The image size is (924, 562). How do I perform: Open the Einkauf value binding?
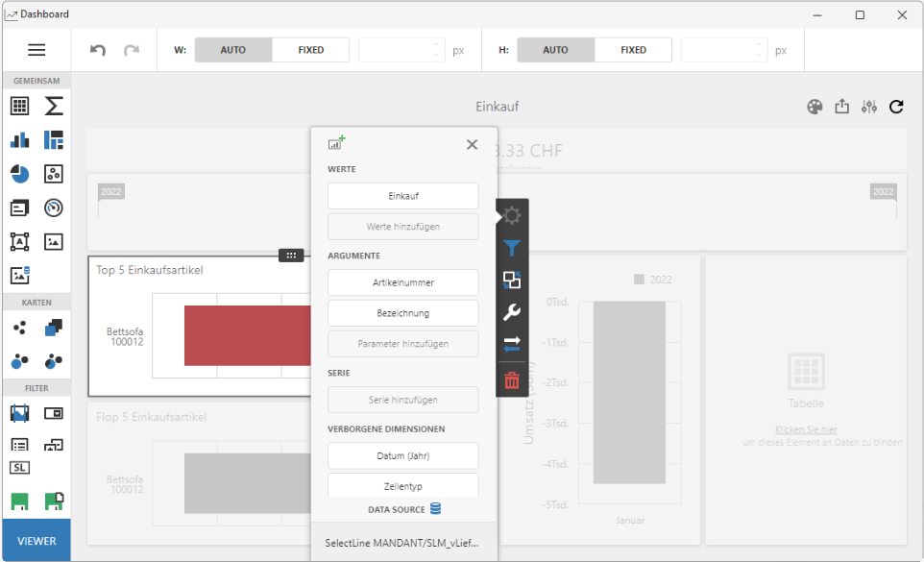[x=403, y=196]
